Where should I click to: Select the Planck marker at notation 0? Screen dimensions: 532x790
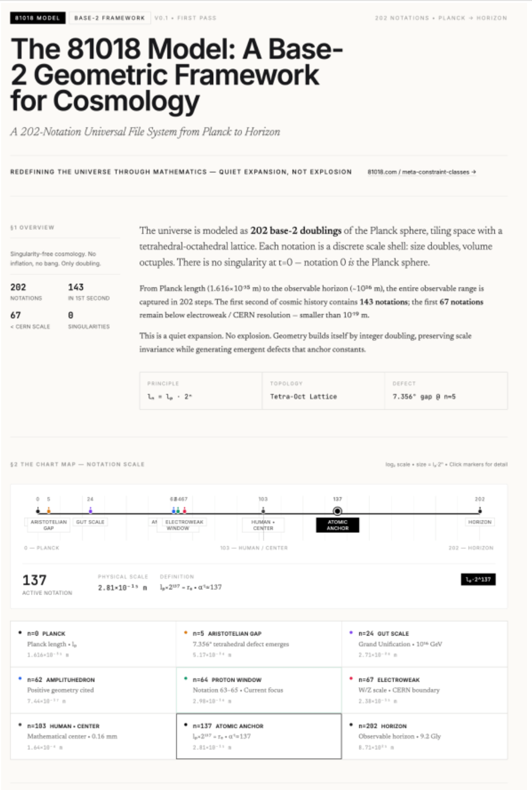click(38, 511)
